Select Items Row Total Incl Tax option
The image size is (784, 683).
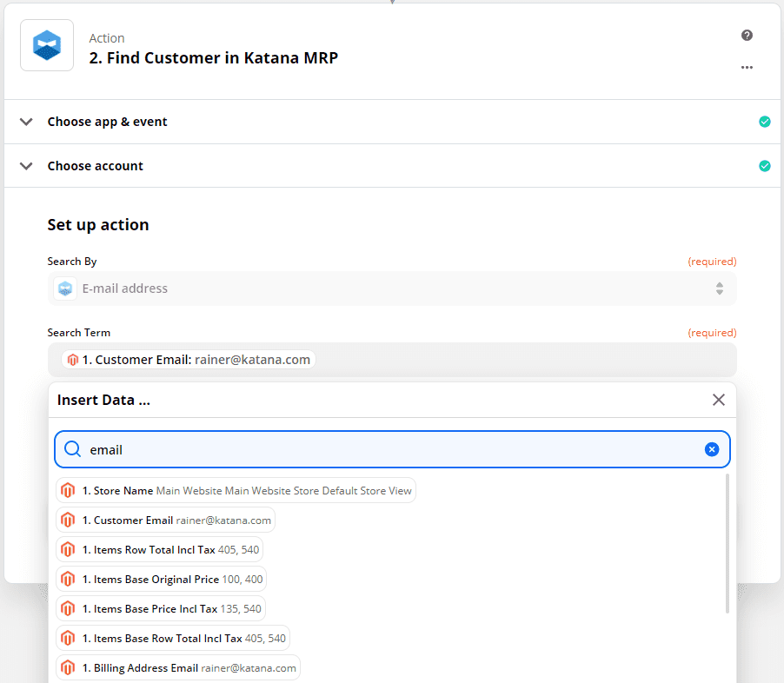(x=160, y=549)
